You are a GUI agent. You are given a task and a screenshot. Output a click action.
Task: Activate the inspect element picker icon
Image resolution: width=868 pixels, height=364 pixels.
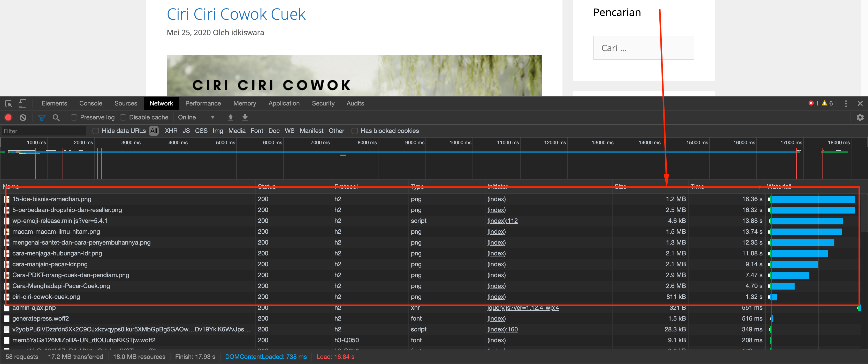point(9,103)
